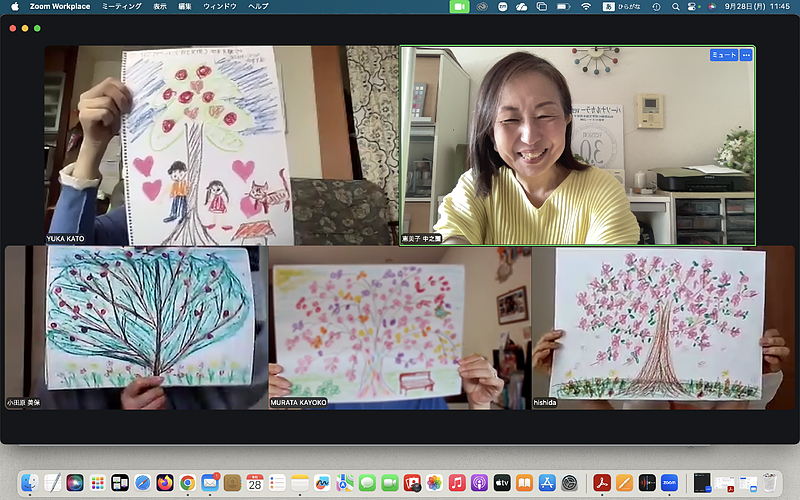
Task: Click the ミュート button on the highlighted video tile
Action: point(723,55)
